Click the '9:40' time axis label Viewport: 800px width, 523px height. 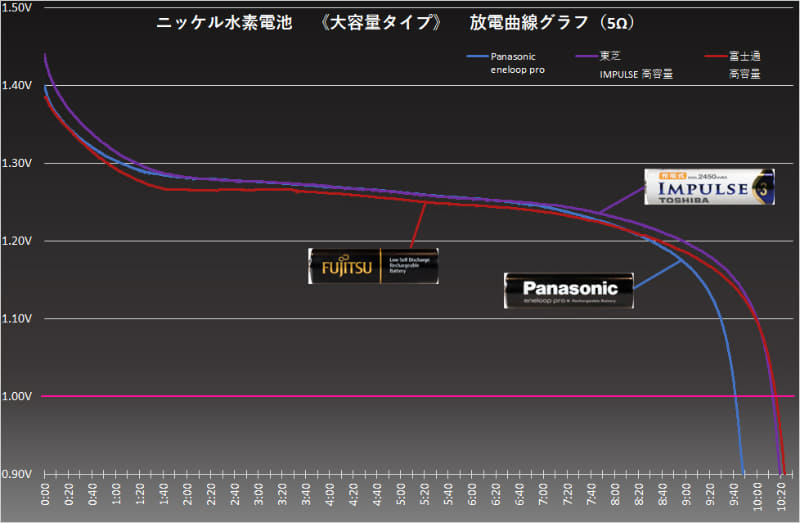(734, 494)
